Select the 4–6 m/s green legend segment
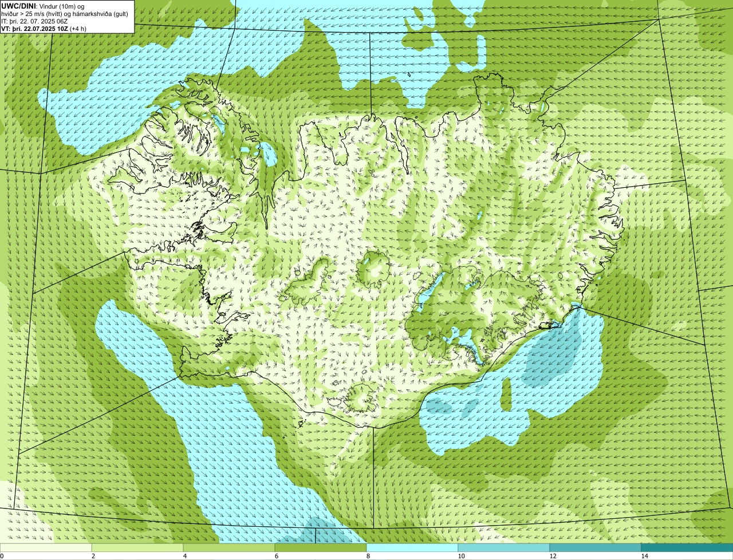The height and width of the screenshot is (560, 733). point(229,547)
